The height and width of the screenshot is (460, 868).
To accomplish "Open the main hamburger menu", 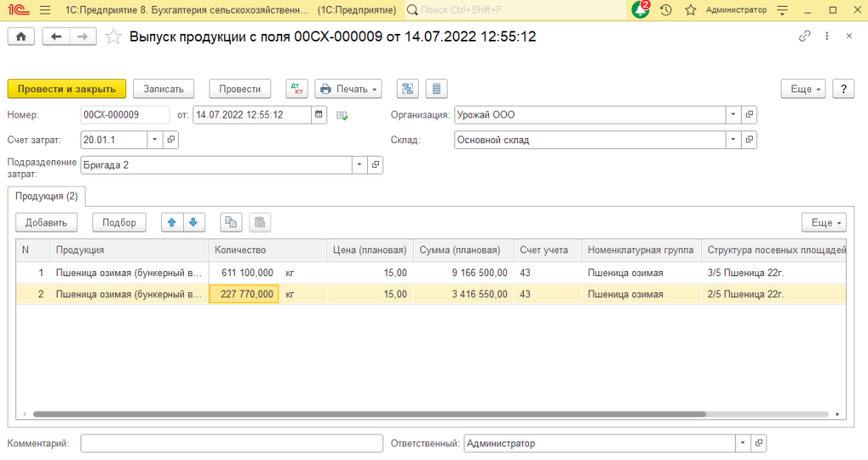I will pyautogui.click(x=45, y=10).
